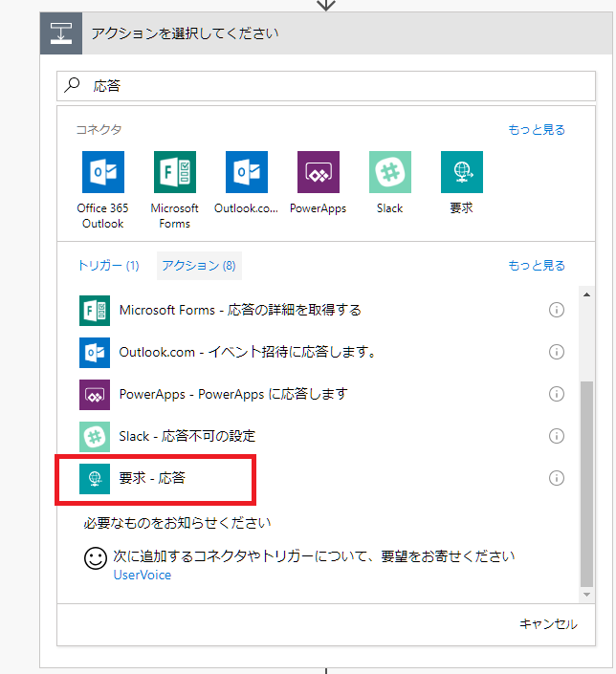Click the Microsoft Forms icon in the action list
Screen dimensions: 616x674
(x=95, y=311)
